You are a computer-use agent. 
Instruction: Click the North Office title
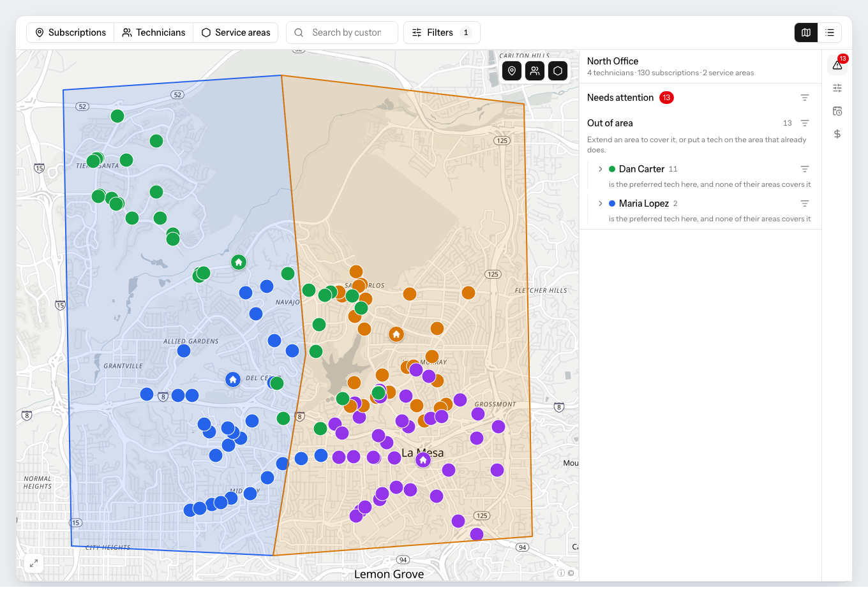click(x=613, y=61)
